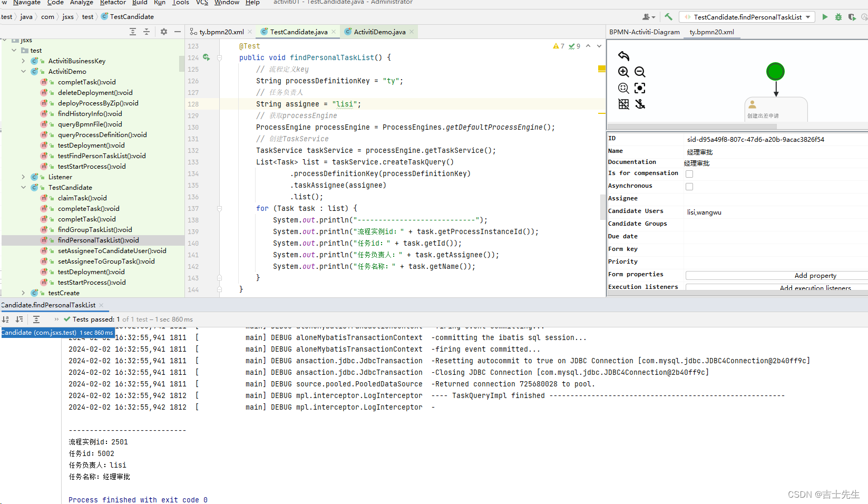Select setAssigneeToGroupTask():void in tree
The width and height of the screenshot is (868, 504).
(106, 261)
